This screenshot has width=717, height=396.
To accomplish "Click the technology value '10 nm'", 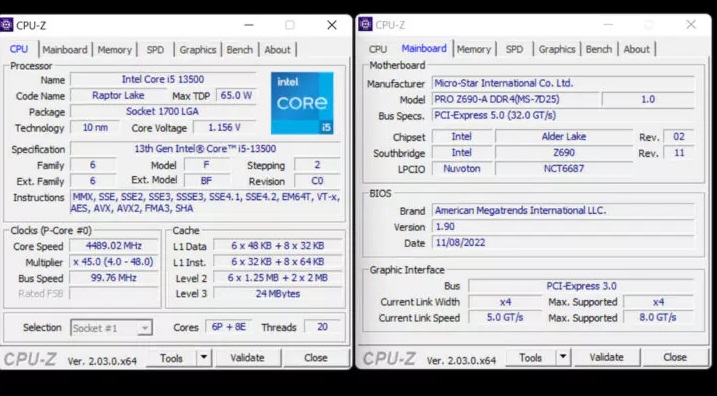I will point(95,127).
